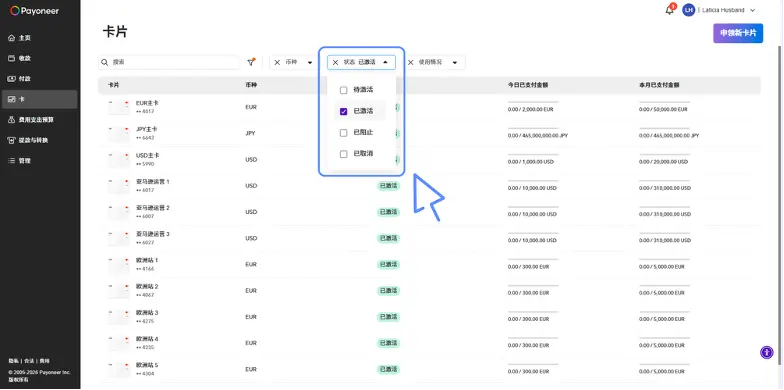784x390 pixels.
Task: Open the USD主卡 card thumbnail
Action: tap(118, 160)
